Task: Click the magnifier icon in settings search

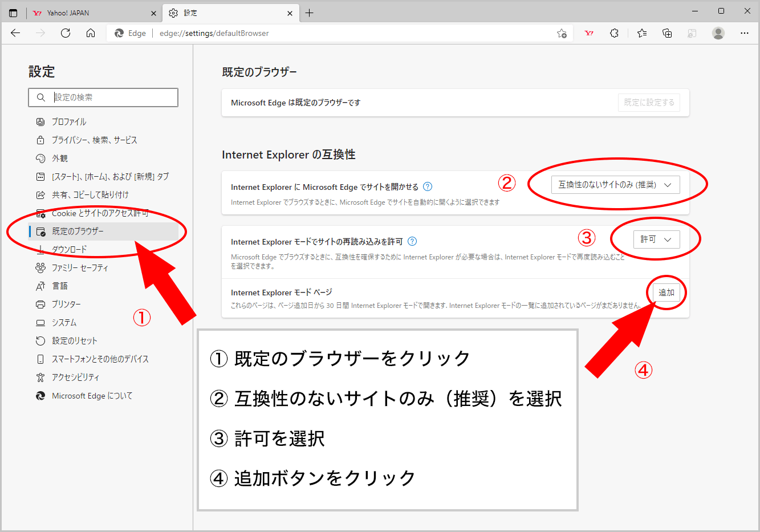Action: [40, 98]
